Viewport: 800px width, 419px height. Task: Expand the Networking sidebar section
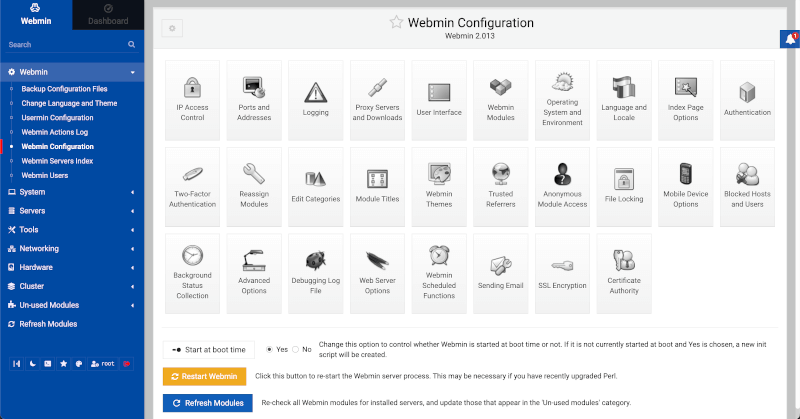click(72, 249)
